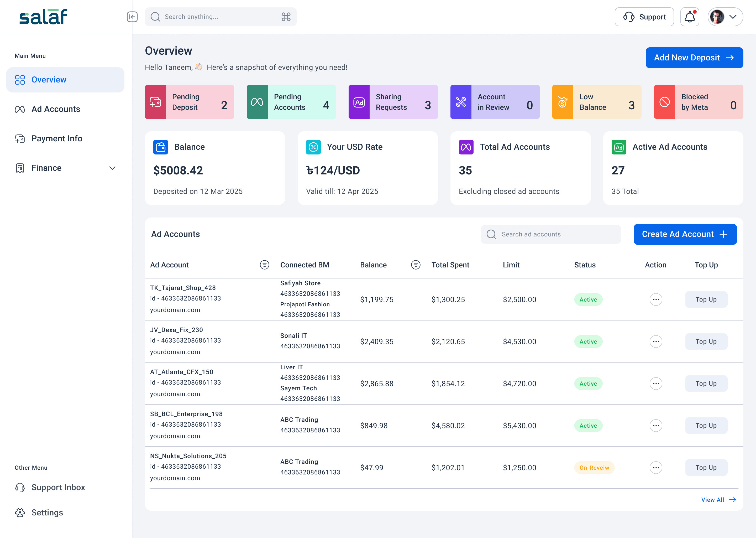Expand the Finance menu chevron
Screen dimensions: 756x538
[113, 168]
